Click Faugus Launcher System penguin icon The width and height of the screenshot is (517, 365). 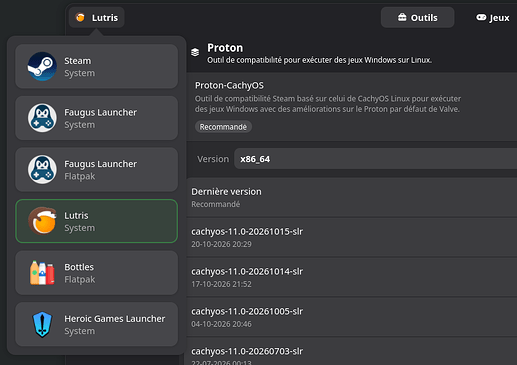(x=42, y=118)
